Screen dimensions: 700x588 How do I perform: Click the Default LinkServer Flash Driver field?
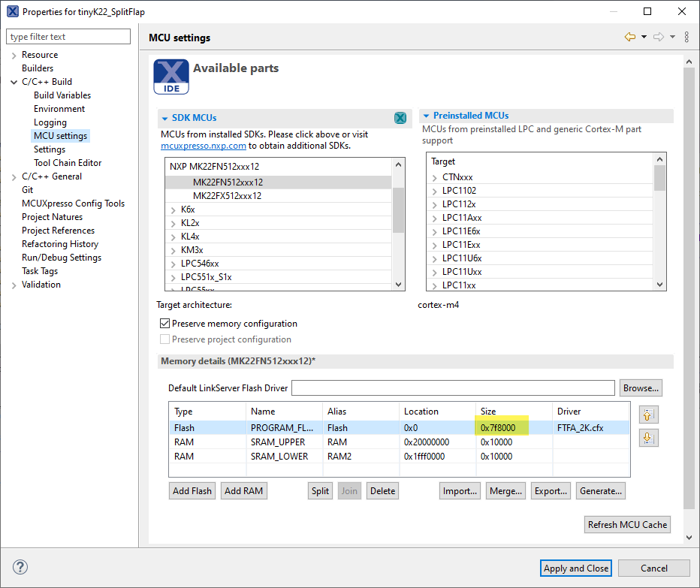click(453, 387)
